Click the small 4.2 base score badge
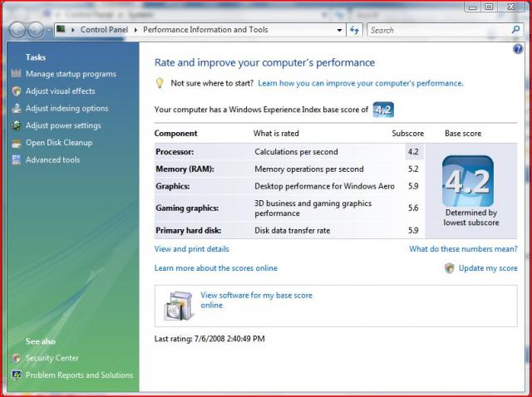This screenshot has height=397, width=532. pos(383,110)
